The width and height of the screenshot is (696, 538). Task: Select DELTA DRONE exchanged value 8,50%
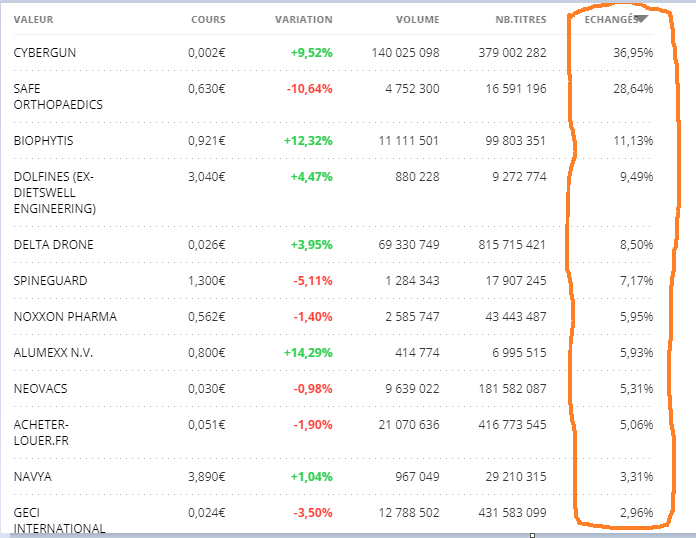pos(637,245)
